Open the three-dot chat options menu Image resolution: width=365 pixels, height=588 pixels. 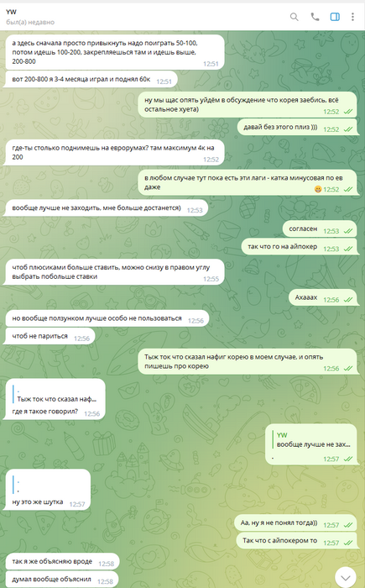click(x=352, y=17)
